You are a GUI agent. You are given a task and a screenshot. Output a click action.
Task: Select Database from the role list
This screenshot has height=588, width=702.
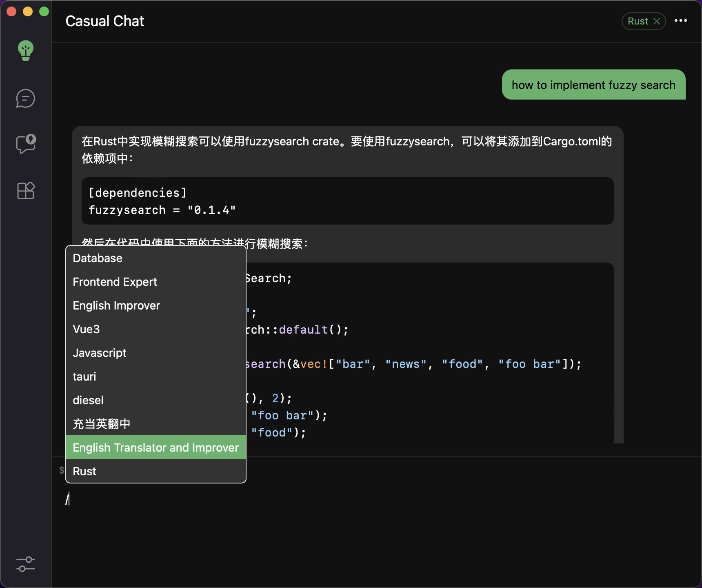click(x=156, y=258)
